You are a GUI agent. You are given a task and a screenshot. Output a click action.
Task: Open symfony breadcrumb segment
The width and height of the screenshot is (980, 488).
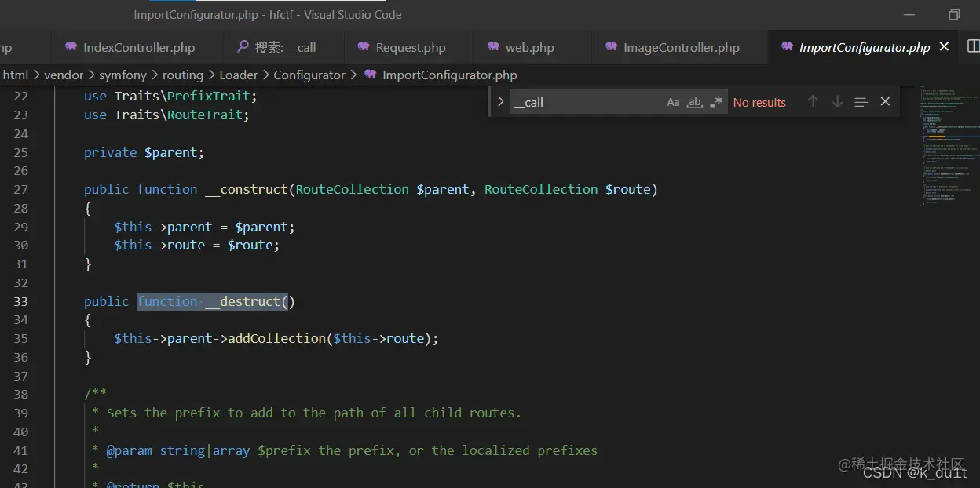pos(123,75)
